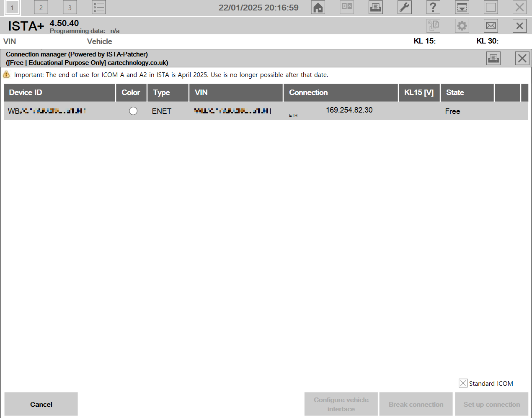Open the gear administration icon
Screen dimensions: 532x418
(462, 26)
